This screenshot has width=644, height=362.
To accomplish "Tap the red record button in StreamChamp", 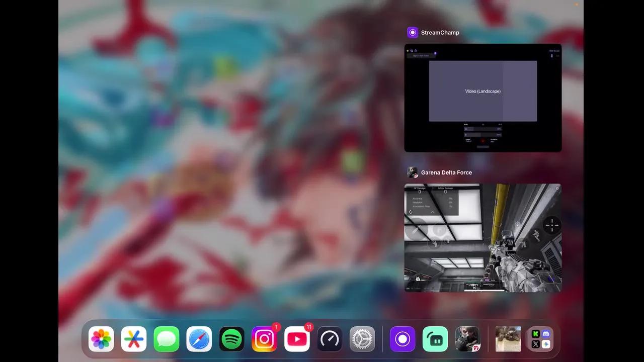I will coord(482,141).
